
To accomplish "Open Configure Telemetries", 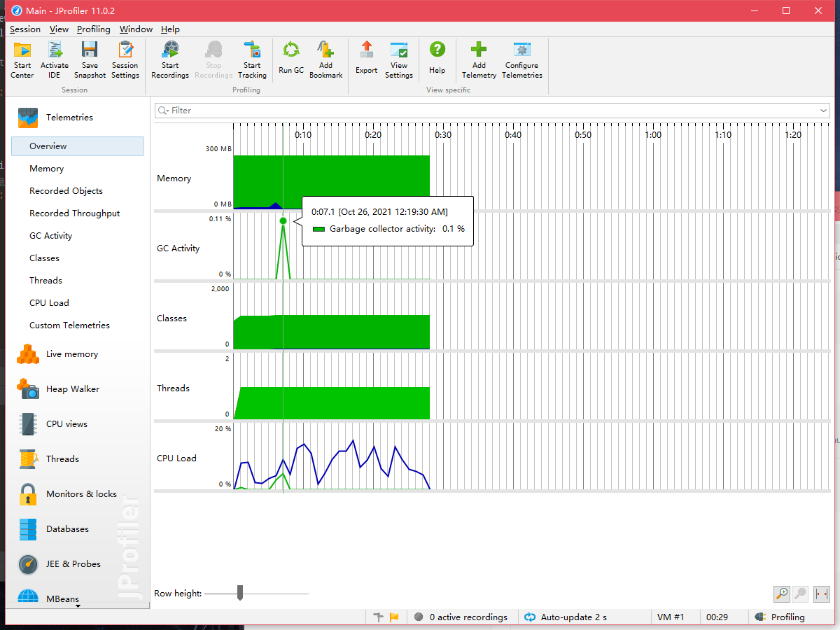I will (522, 59).
